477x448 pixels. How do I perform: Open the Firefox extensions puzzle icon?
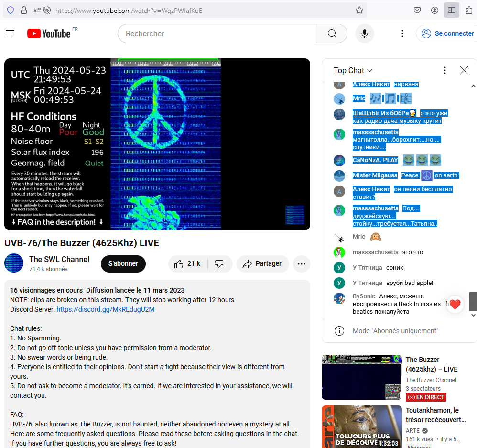[469, 11]
